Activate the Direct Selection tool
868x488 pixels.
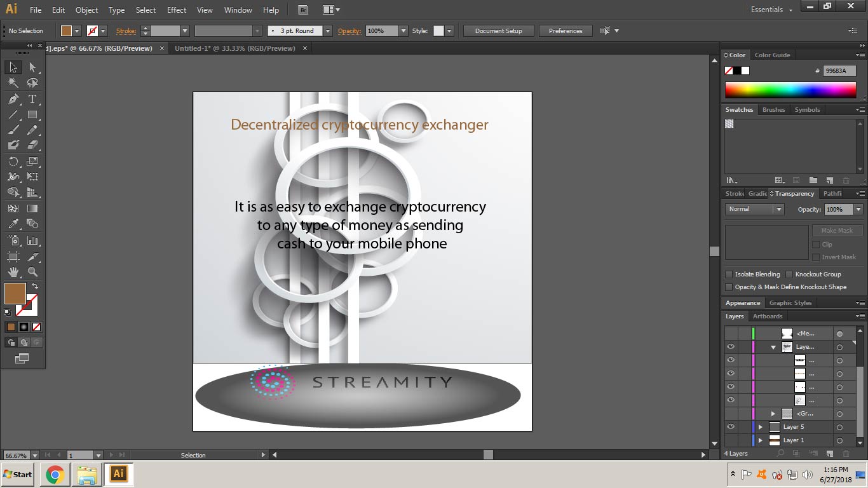32,67
